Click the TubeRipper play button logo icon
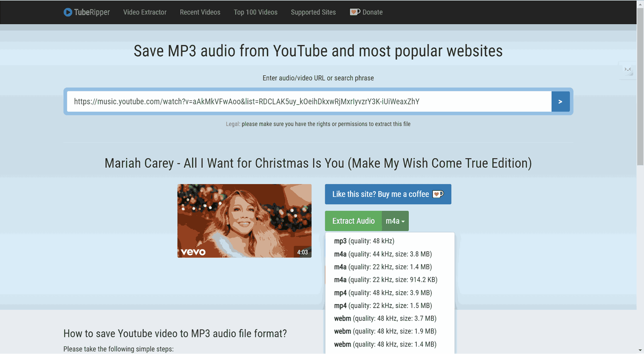The width and height of the screenshot is (644, 354). tap(68, 12)
